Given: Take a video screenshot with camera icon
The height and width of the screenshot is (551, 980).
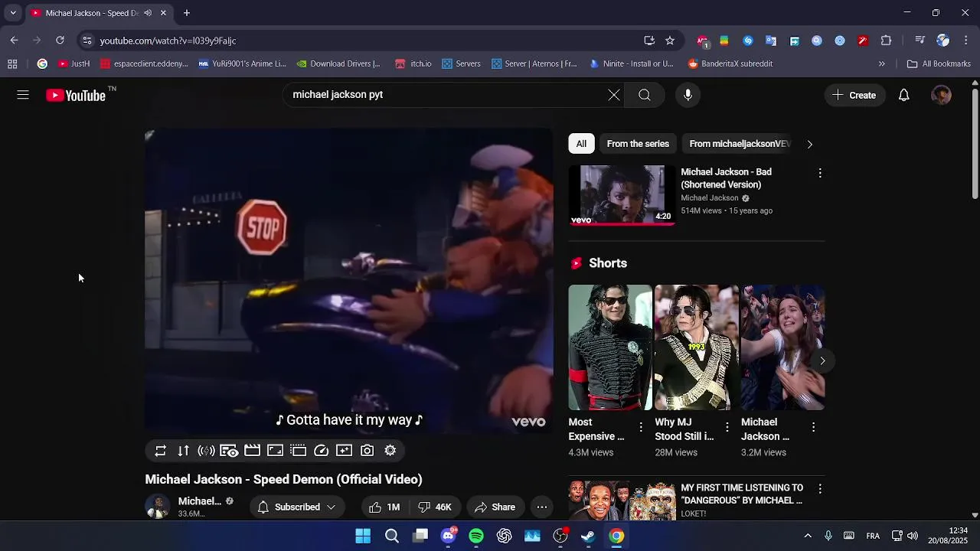Looking at the screenshot, I should pyautogui.click(x=367, y=451).
